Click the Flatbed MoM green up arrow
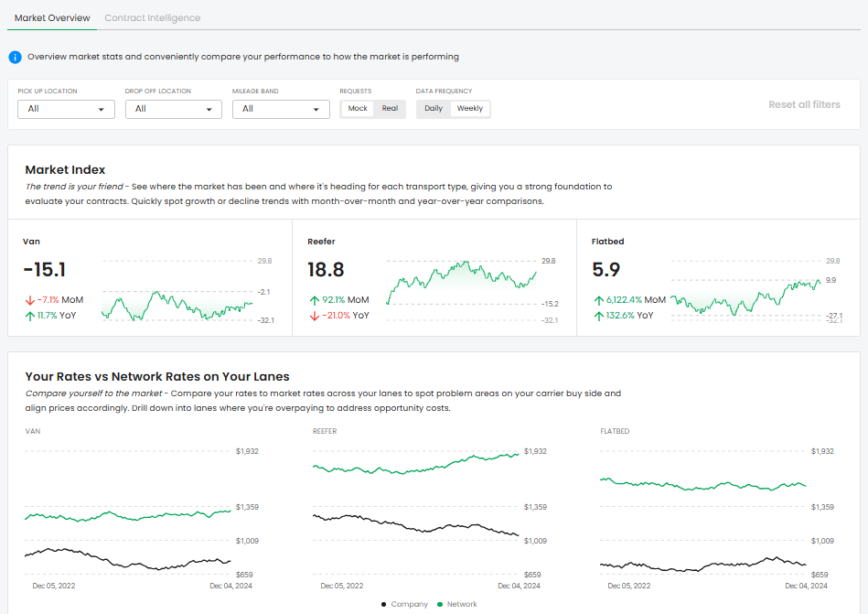 click(x=599, y=301)
